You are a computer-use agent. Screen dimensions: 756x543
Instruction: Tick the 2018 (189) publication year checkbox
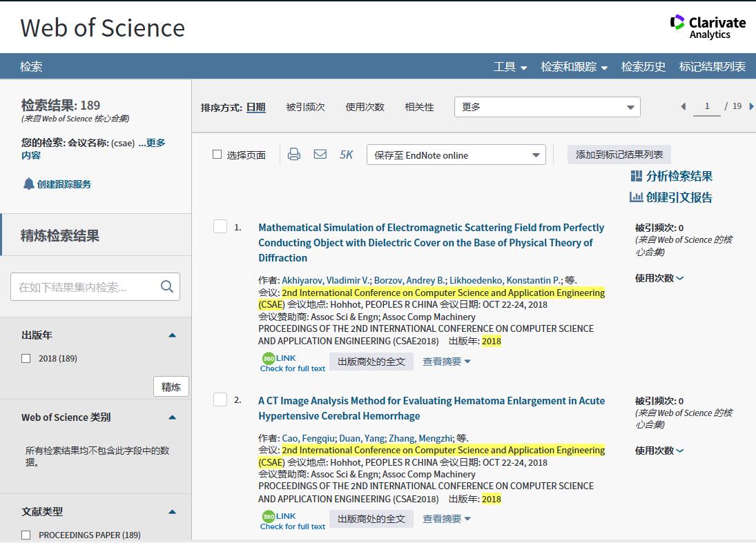coord(26,358)
